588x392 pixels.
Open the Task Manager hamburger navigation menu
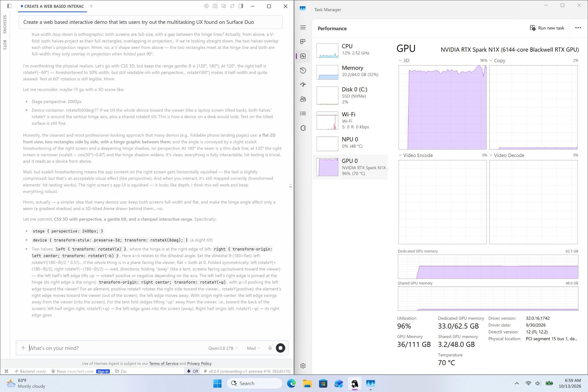click(x=303, y=28)
